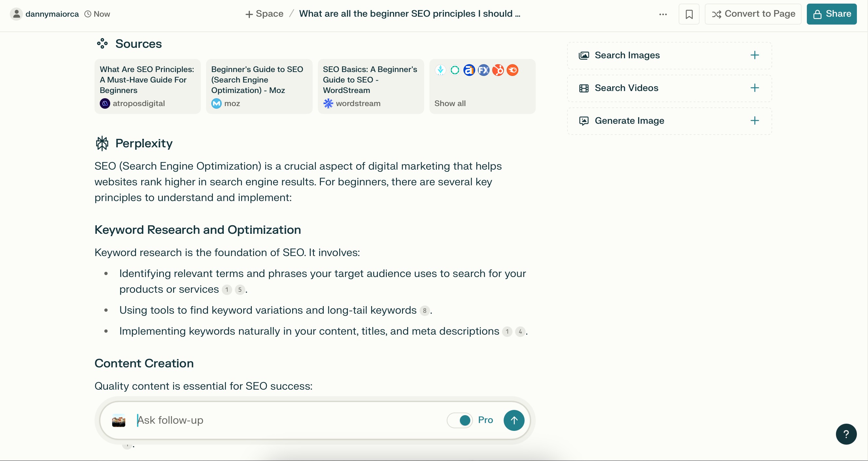Viewport: 868px width, 461px height.
Task: Submit follow-up with the arrow button
Action: coord(513,420)
